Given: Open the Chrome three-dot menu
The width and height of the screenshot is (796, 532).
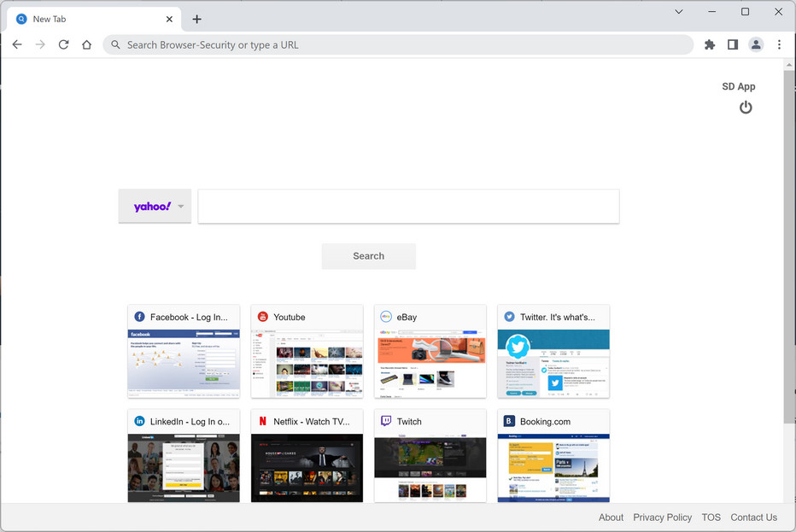Looking at the screenshot, I should click(779, 44).
